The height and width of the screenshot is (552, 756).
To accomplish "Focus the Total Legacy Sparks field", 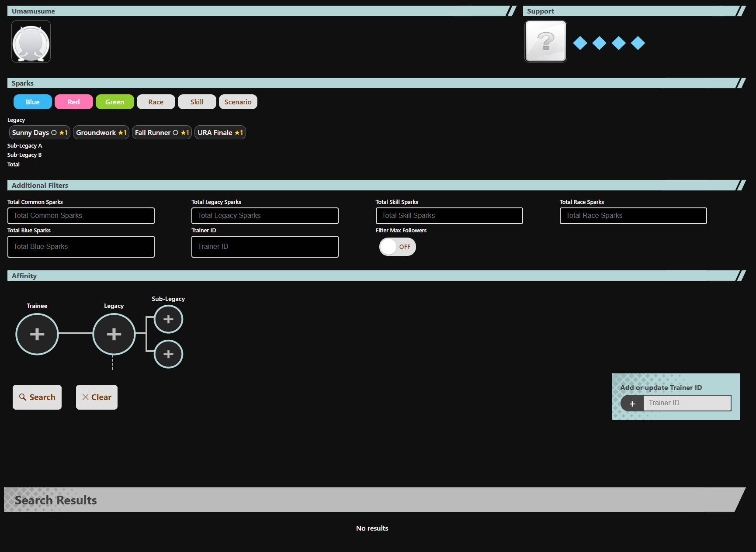I will click(x=265, y=216).
